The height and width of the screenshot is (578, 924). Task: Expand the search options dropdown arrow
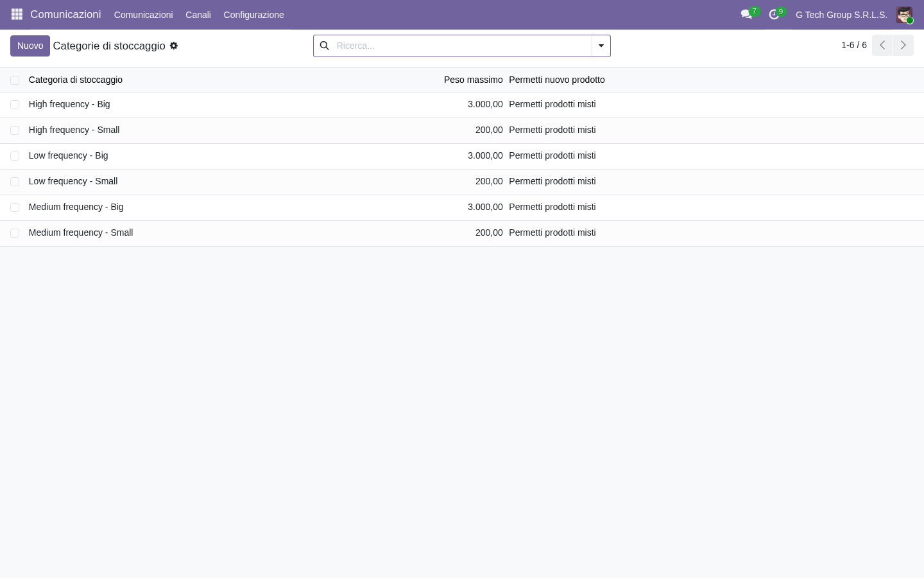601,46
